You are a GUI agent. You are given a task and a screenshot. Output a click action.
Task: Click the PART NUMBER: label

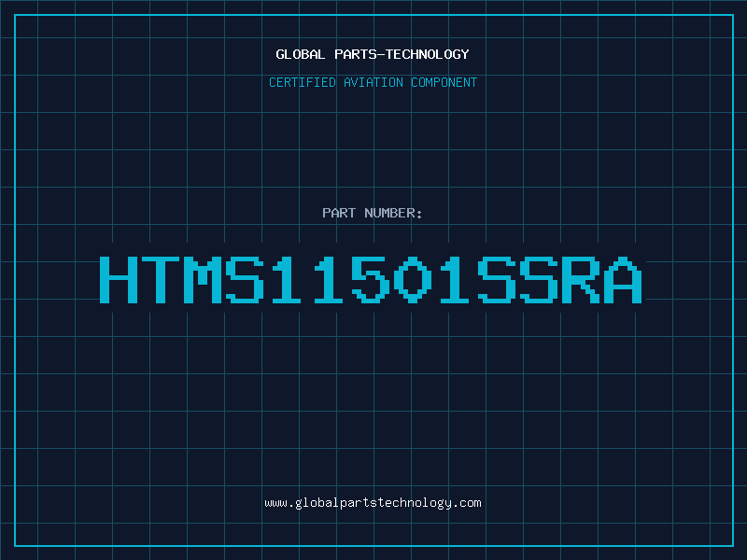(373, 213)
